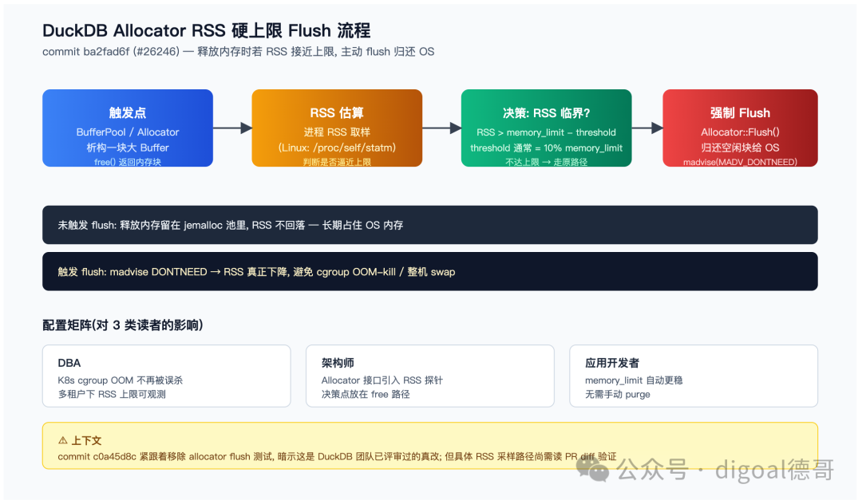The image size is (862, 504).
Task: Click the title "DuckDB Allocator RSS 硬上限 Flush 流程"
Action: click(206, 30)
